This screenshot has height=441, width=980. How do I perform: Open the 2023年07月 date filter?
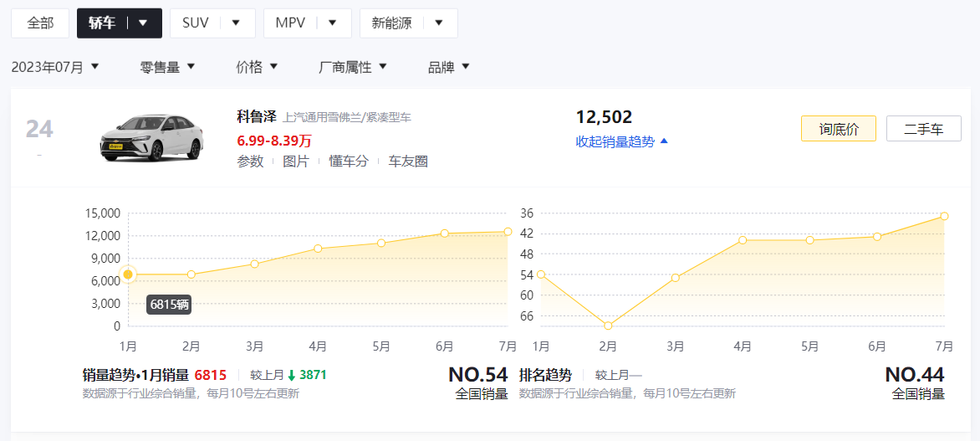pyautogui.click(x=55, y=67)
